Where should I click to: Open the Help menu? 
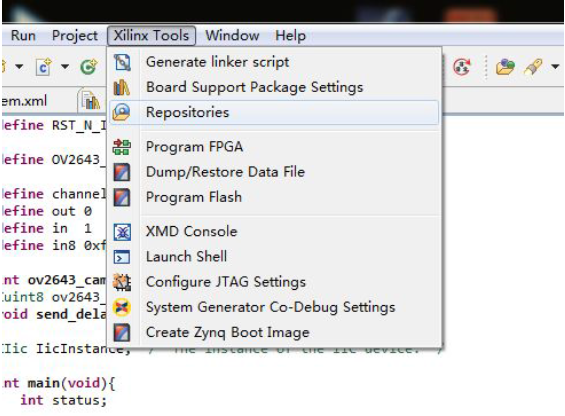pyautogui.click(x=290, y=36)
